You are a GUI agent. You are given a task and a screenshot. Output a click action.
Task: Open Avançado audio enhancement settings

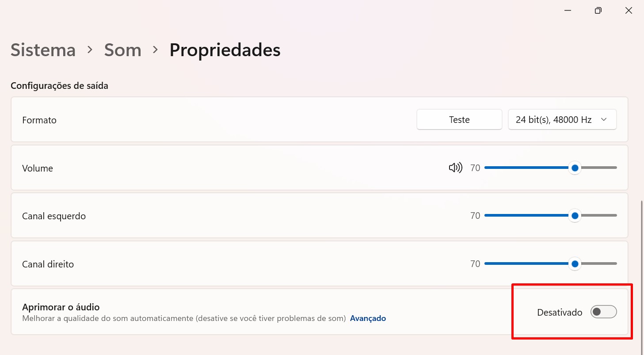coord(368,318)
